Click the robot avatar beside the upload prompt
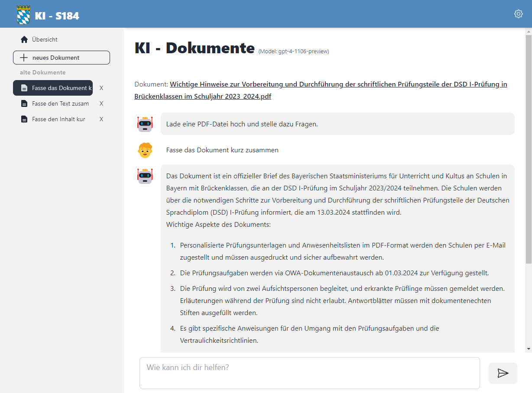Viewport: 532px width, 393px height. point(145,124)
